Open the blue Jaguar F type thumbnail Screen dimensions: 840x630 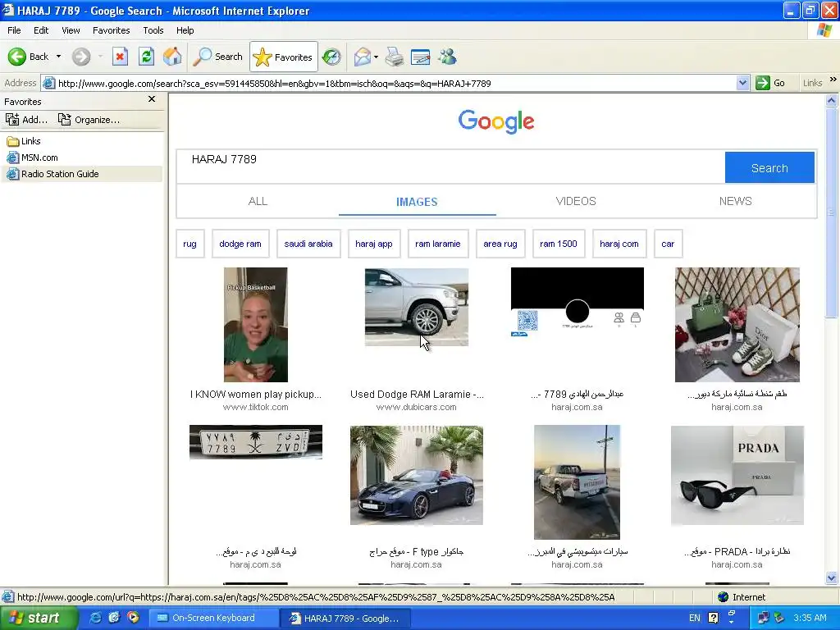coord(416,475)
